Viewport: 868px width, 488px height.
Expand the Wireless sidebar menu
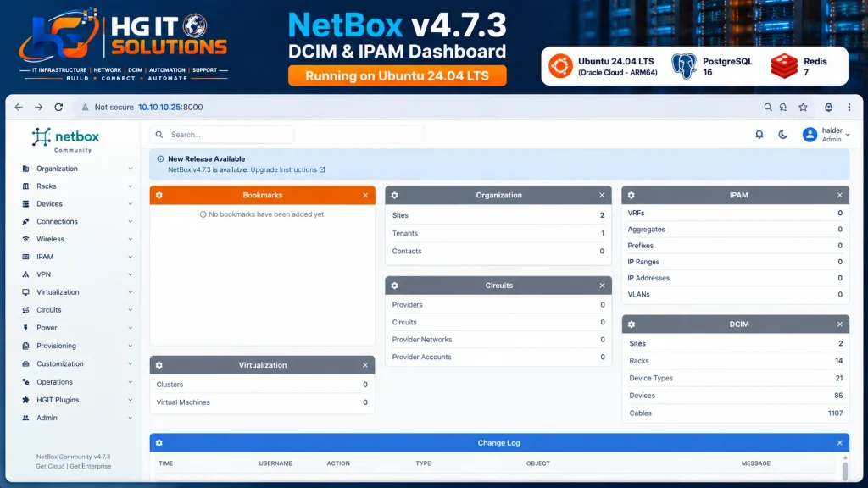tap(77, 240)
